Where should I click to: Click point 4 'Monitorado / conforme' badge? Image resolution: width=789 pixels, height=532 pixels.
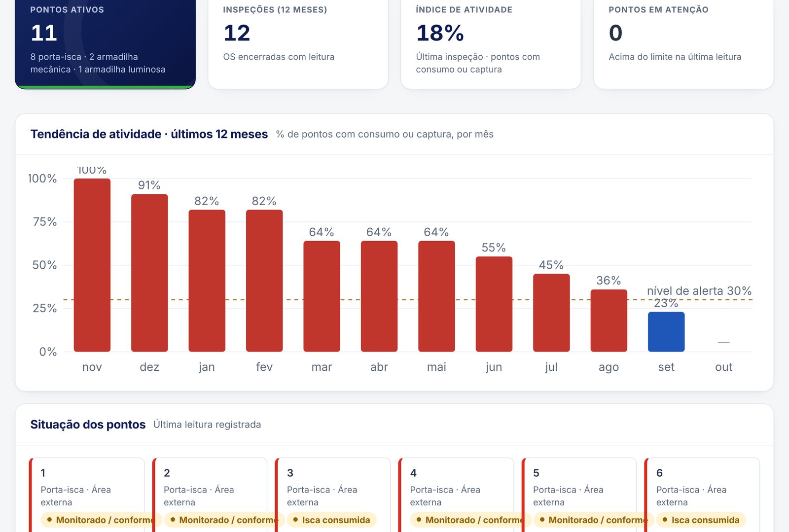click(467, 520)
